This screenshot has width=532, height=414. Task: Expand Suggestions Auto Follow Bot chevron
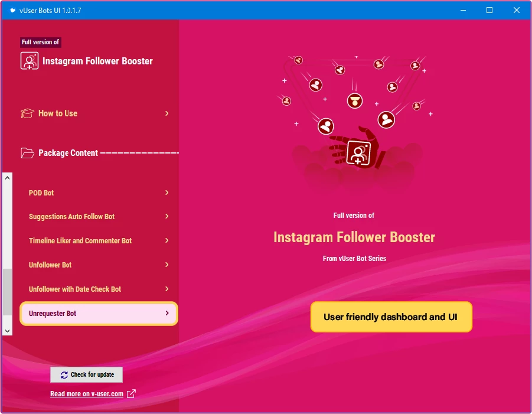pos(167,216)
